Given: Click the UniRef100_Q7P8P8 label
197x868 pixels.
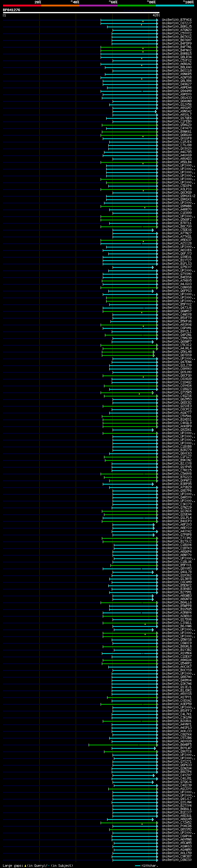Looking at the screenshot, I should [177, 535].
